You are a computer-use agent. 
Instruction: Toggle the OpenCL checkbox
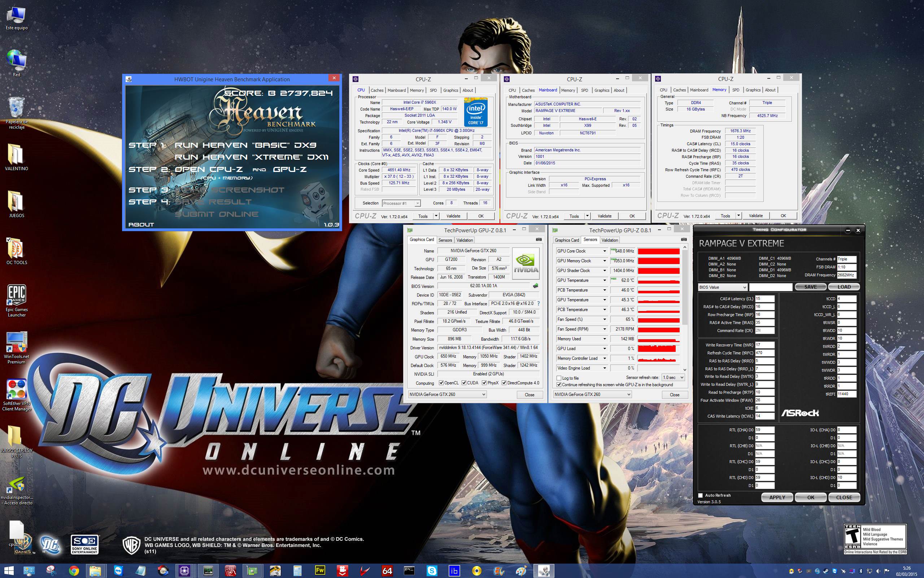point(441,383)
